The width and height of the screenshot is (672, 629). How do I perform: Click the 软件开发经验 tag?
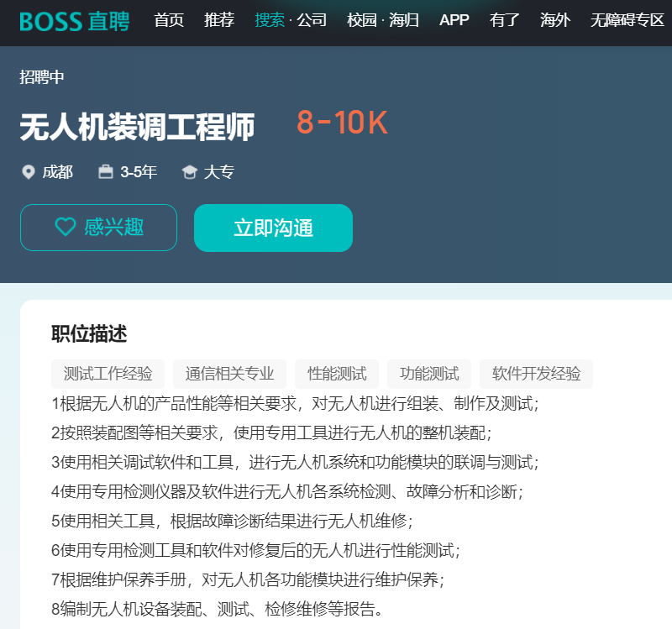point(537,374)
